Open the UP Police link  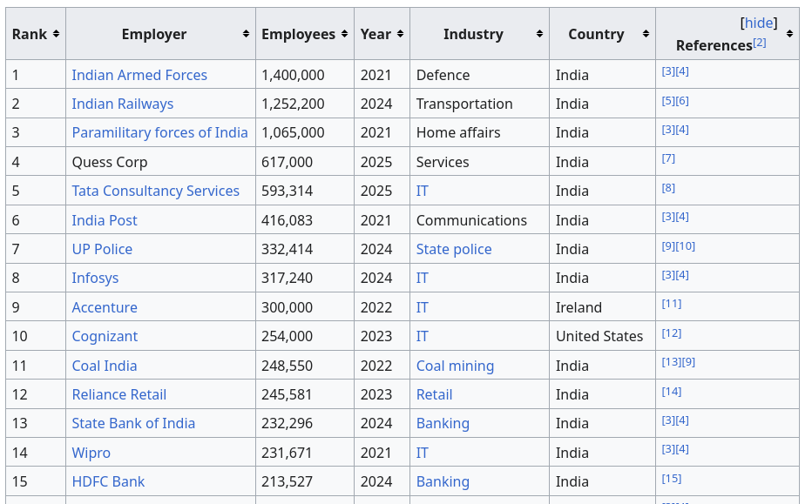click(x=102, y=249)
